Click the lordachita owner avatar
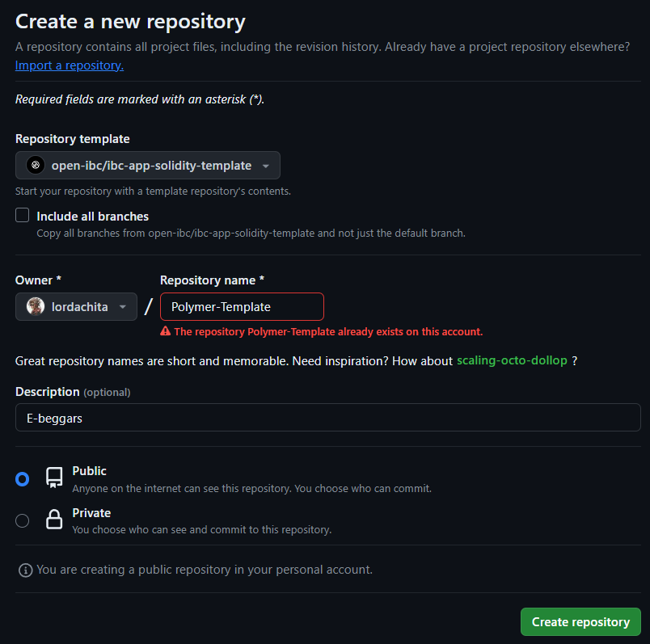The image size is (650, 644). click(x=36, y=307)
